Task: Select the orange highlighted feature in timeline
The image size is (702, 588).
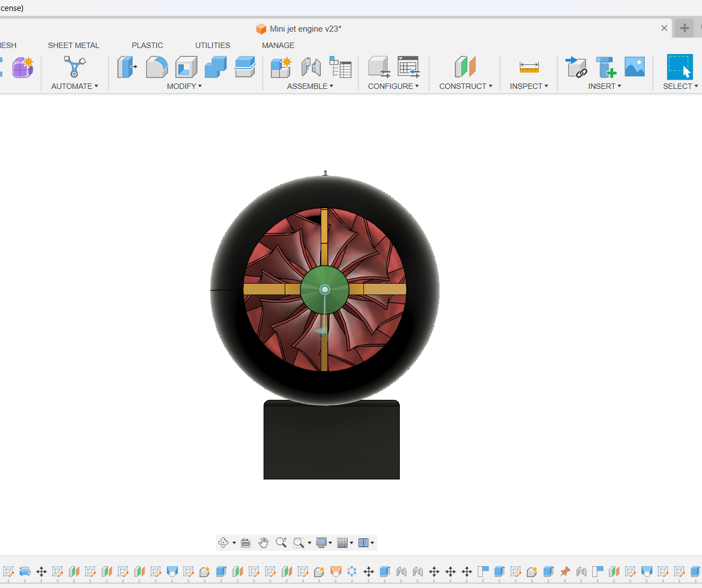Action: [336, 572]
